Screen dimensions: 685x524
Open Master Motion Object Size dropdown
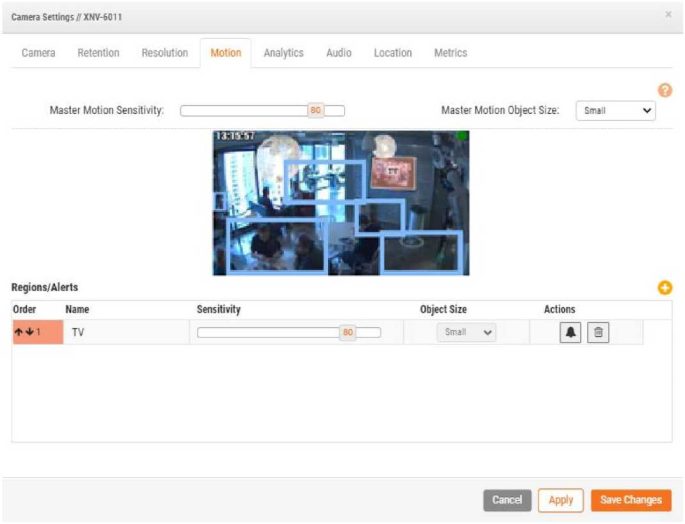coord(615,110)
